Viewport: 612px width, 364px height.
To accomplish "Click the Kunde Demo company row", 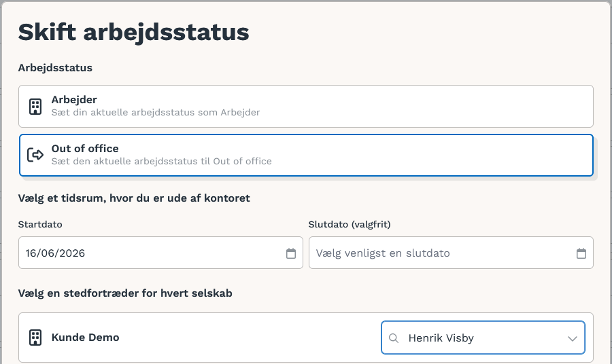I will (305, 338).
